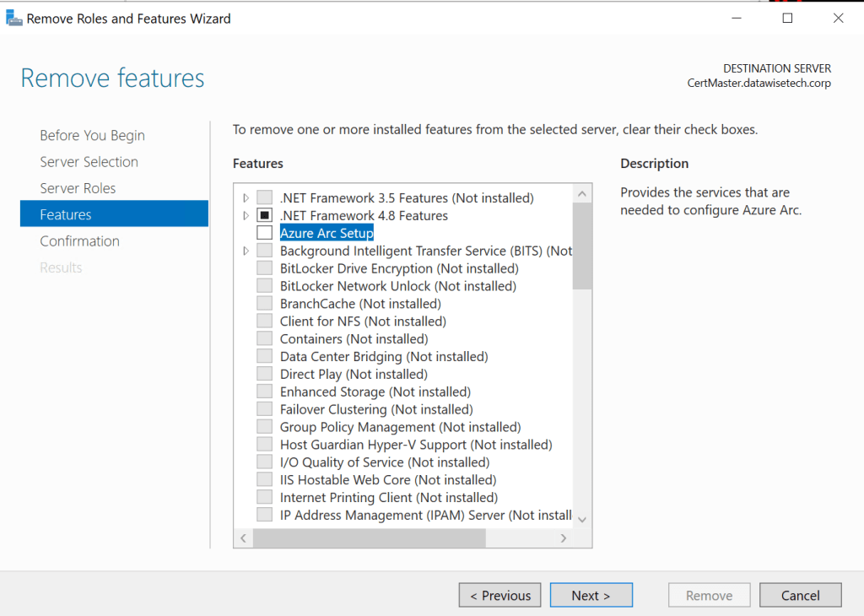This screenshot has height=616, width=864.
Task: Clear the .NET Framework 4.8 Features checkbox
Action: 264,215
